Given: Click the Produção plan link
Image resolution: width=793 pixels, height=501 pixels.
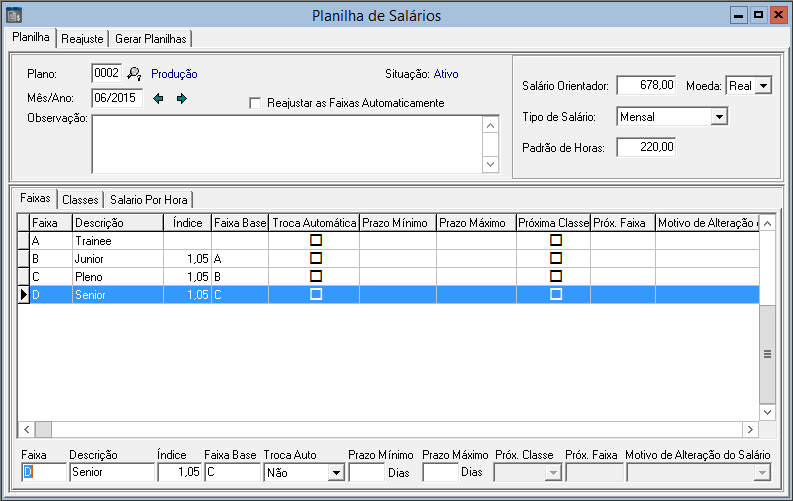Looking at the screenshot, I should [174, 74].
